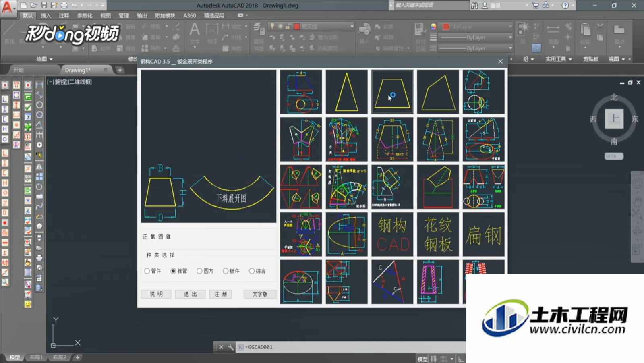644x363 pixels.
Task: Click the 退出 button in dialog
Action: [191, 294]
